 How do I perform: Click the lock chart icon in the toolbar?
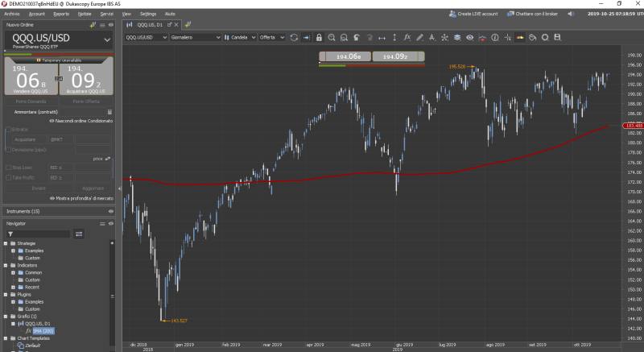(319, 37)
